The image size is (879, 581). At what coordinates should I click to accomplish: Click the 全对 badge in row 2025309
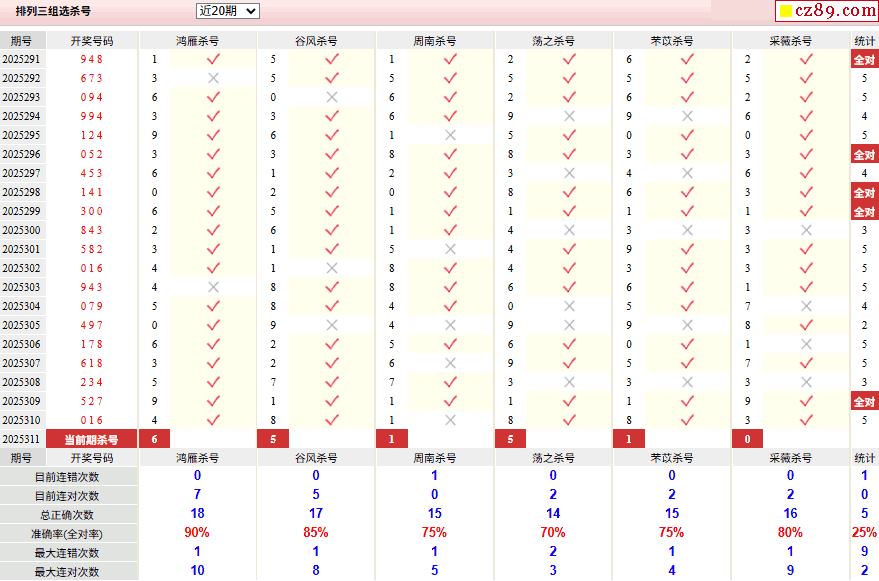click(x=864, y=401)
